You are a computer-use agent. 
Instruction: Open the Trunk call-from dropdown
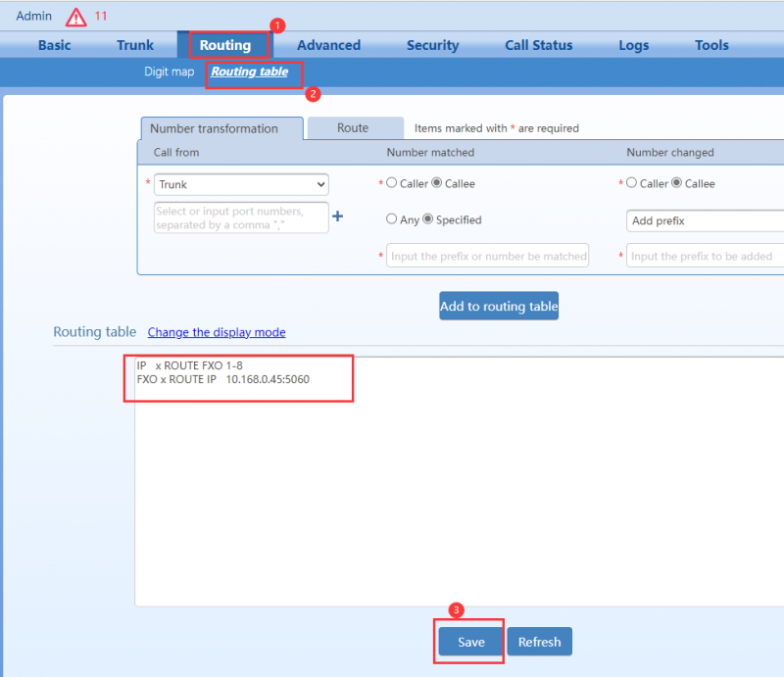241,184
